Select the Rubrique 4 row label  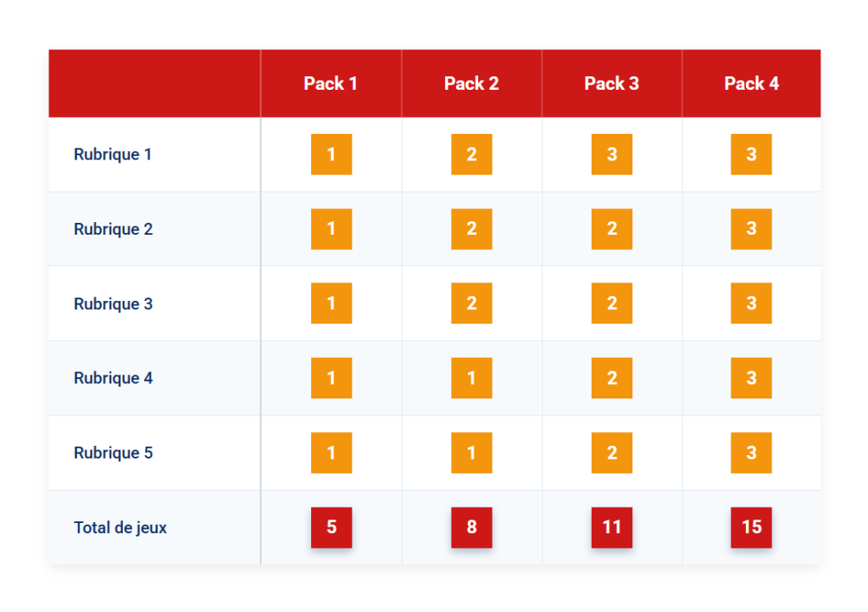(x=113, y=378)
